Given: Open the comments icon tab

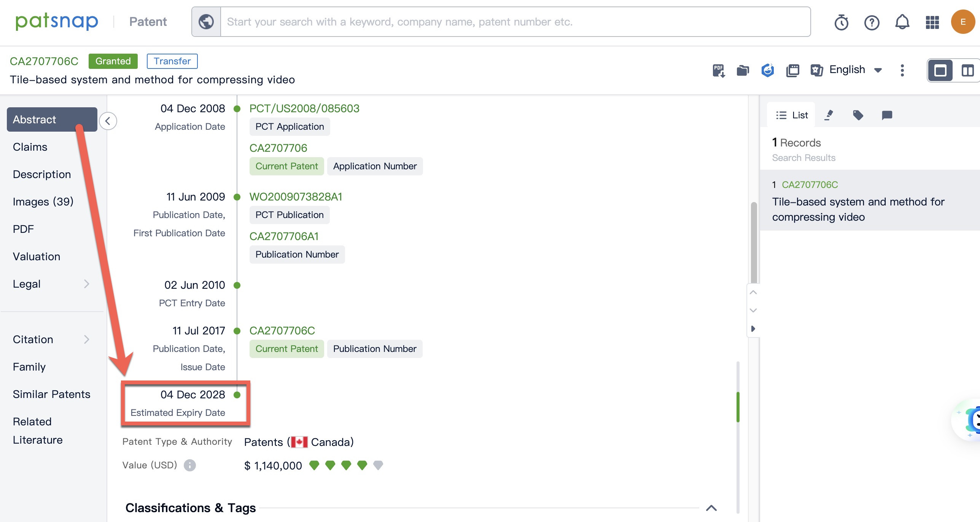Looking at the screenshot, I should (887, 115).
